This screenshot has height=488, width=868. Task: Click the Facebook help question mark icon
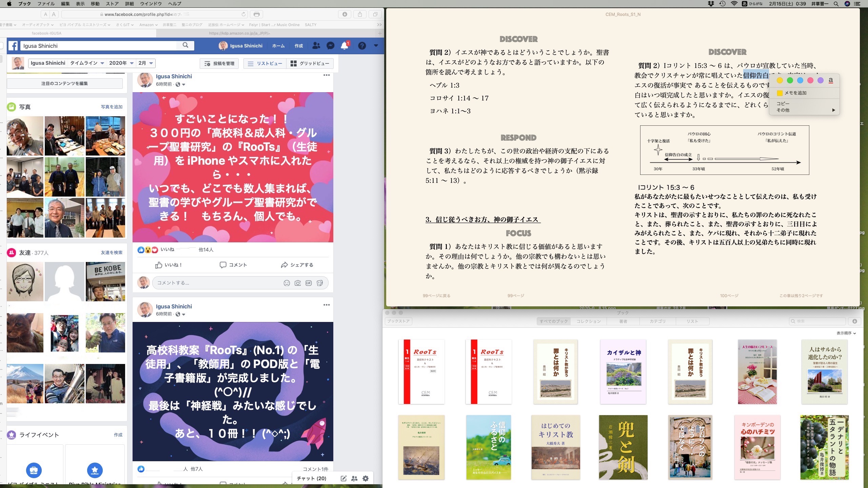pyautogui.click(x=362, y=46)
